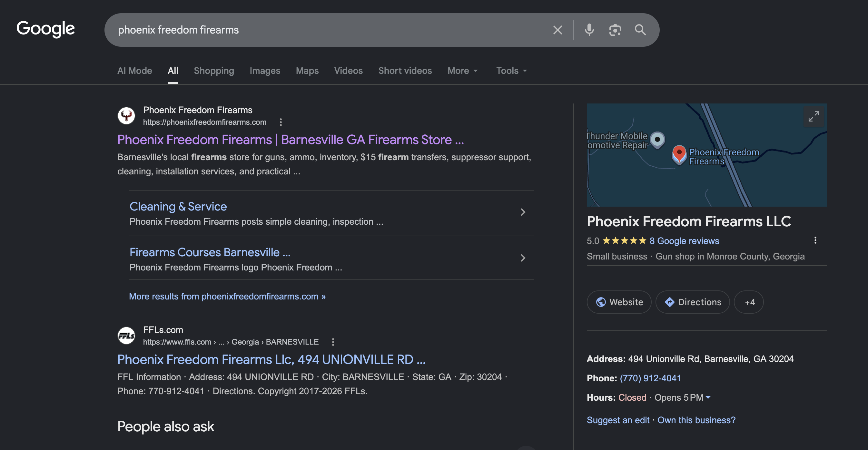Click the Phoenix Freedom Firearms site favicon
This screenshot has width=868, height=450.
126,115
